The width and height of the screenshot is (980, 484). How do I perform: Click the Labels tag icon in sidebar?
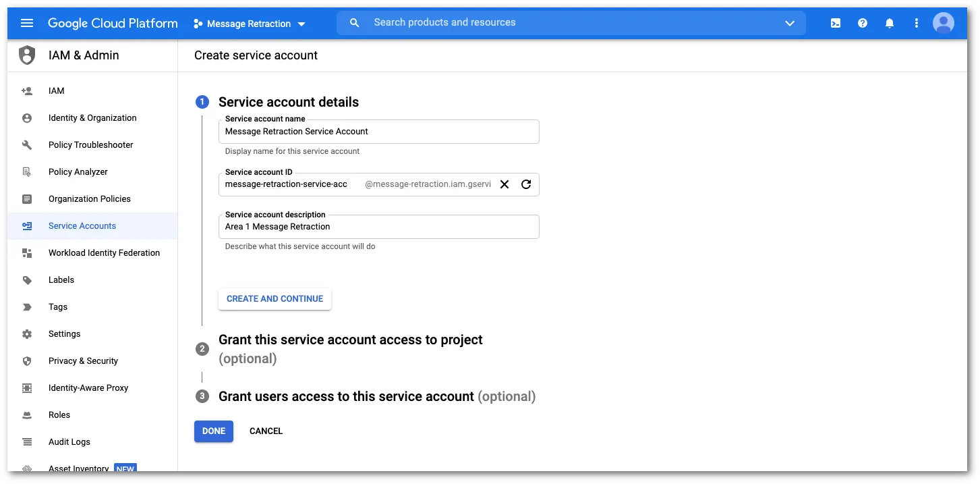27,279
